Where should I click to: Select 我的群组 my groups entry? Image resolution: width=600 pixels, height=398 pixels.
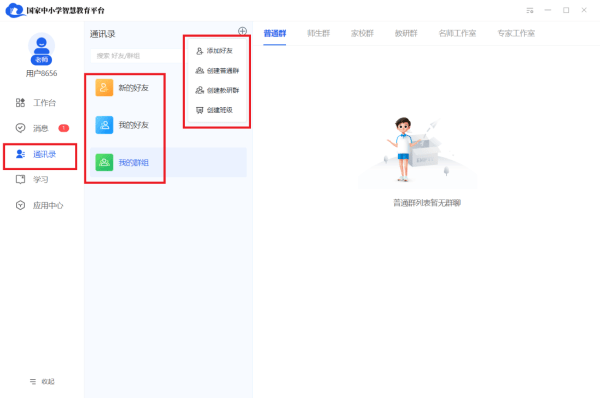168,163
